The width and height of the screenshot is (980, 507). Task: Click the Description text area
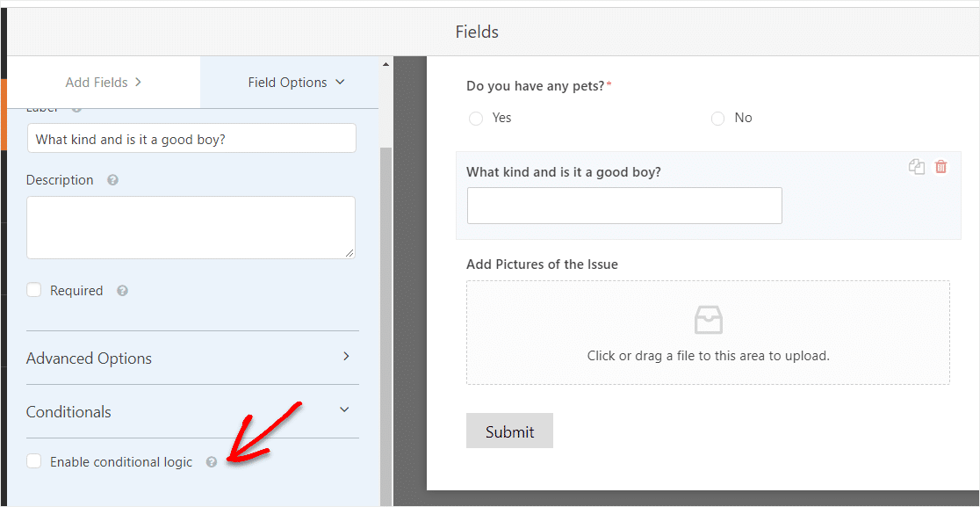coord(191,227)
